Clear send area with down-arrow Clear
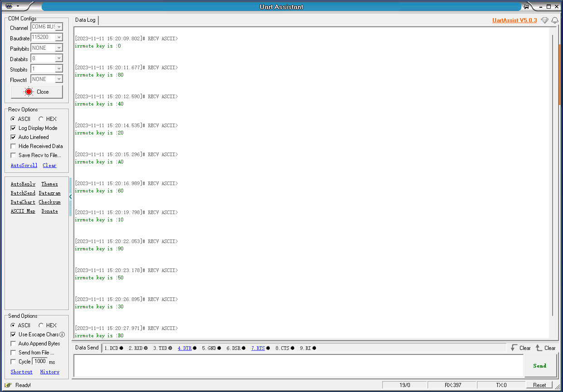Image resolution: width=563 pixels, height=392 pixels. click(x=520, y=348)
